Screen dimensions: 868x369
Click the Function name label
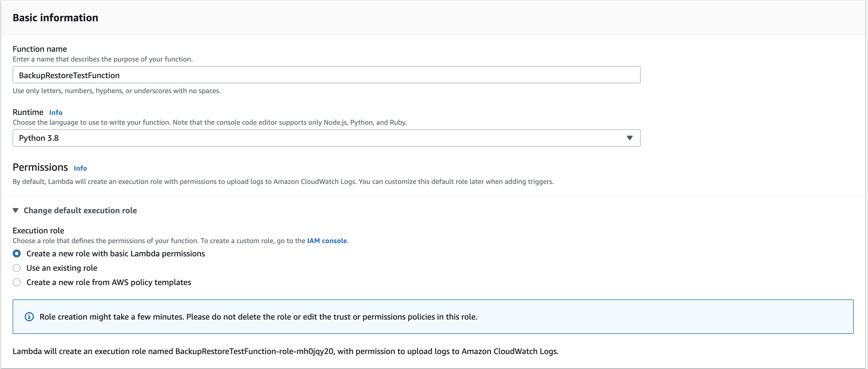[x=40, y=49]
